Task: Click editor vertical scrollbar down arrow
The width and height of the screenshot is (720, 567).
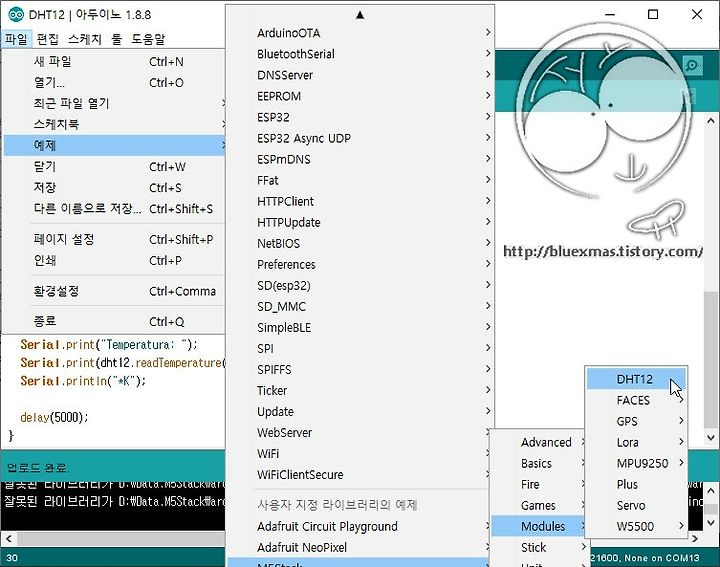Action: (x=711, y=437)
